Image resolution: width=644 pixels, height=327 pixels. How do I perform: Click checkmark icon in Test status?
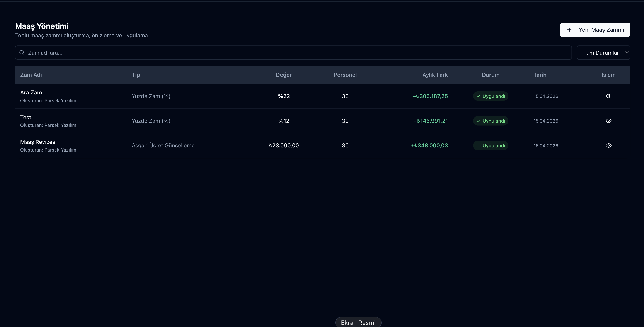click(x=479, y=121)
